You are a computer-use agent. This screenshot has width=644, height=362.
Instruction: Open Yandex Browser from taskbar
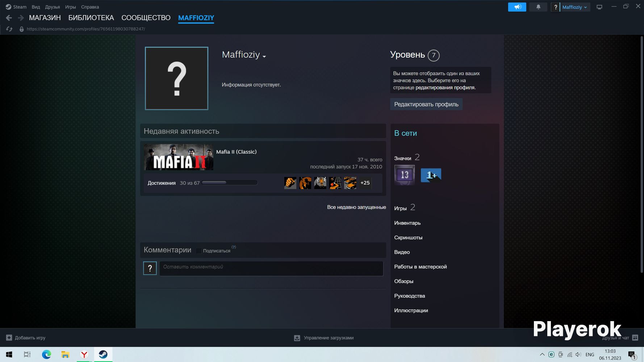coord(84,354)
